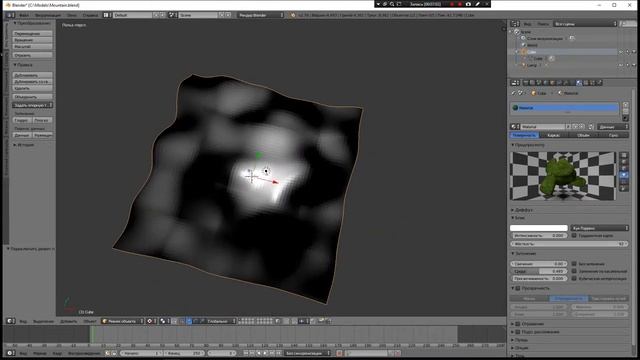The width and height of the screenshot is (640, 360).
Task: Expand the Диффуз panel
Action: tap(522, 210)
